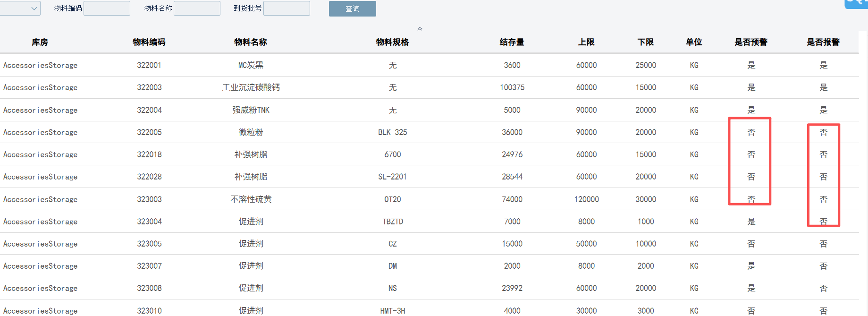Select material code 322003
This screenshot has height=316, width=868.
coord(149,87)
